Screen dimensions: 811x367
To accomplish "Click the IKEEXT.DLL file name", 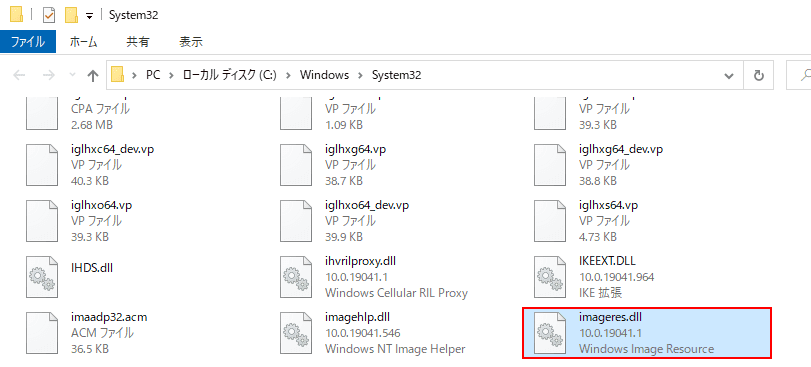I will (x=607, y=261).
